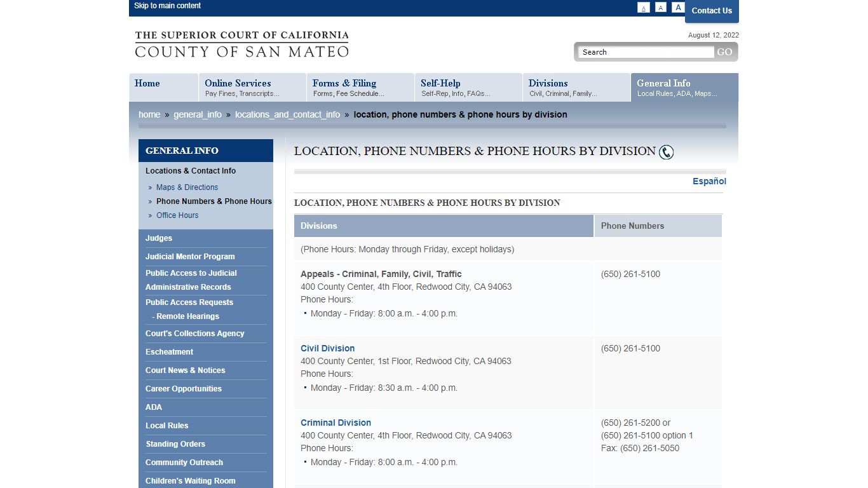Click the Superior Court of California logo

(241, 44)
